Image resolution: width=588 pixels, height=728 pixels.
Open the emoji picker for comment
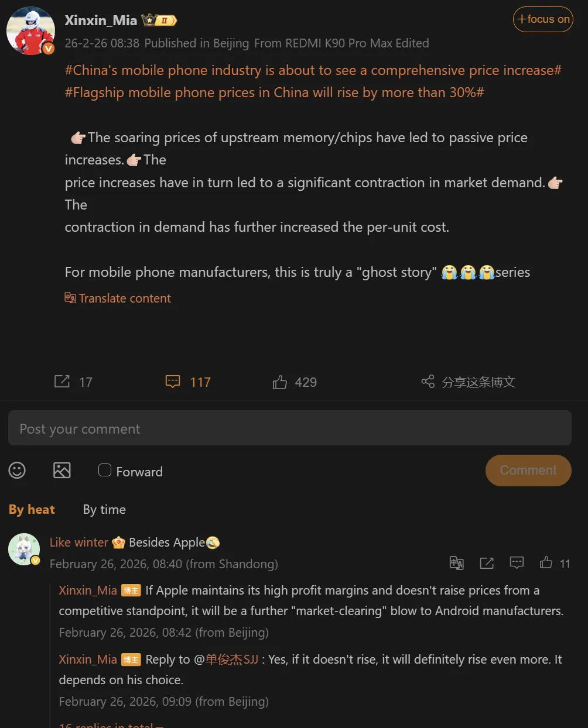click(x=17, y=471)
